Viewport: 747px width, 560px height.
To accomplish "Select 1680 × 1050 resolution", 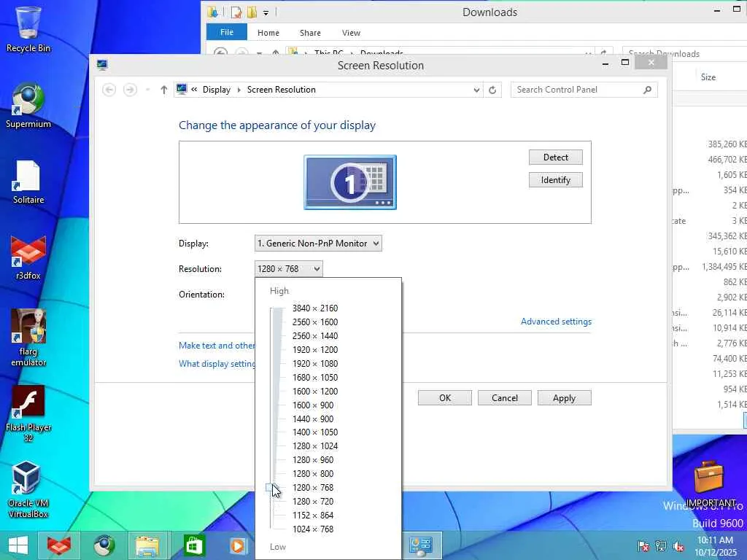I will pos(315,377).
